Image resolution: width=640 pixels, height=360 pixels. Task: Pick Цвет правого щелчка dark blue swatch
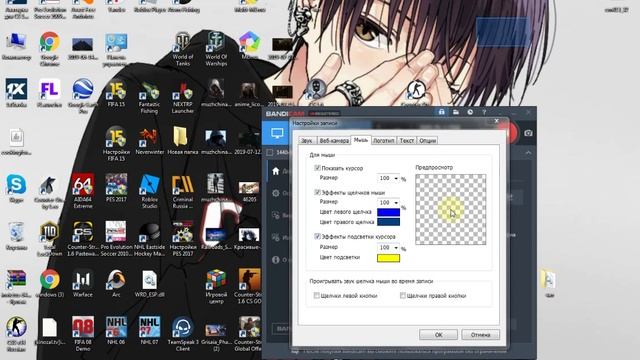pos(388,222)
